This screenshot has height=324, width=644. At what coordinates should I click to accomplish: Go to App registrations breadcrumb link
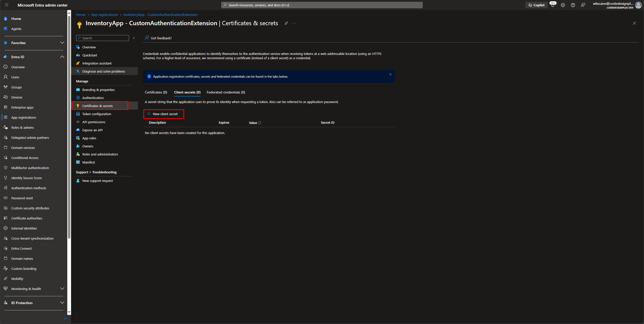(x=104, y=15)
